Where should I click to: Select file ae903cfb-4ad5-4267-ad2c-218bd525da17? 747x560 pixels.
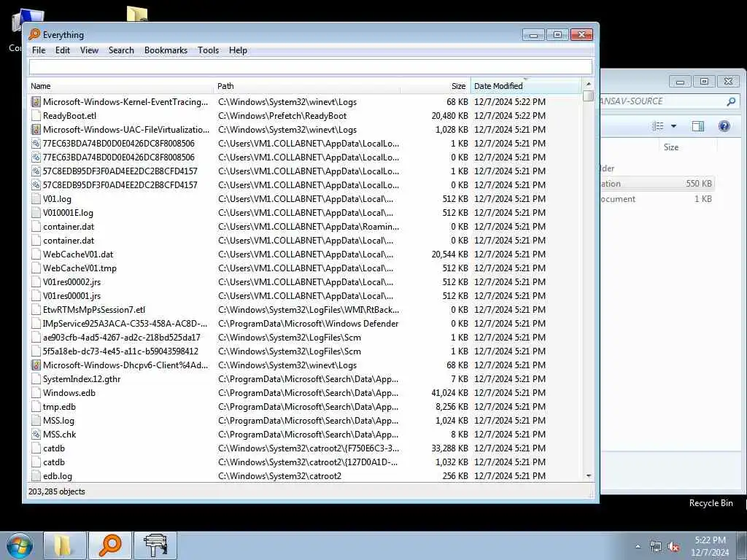[x=122, y=337]
